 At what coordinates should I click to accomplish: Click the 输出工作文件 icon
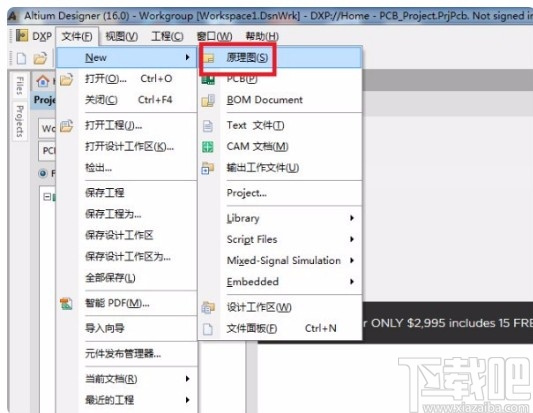[x=208, y=168]
